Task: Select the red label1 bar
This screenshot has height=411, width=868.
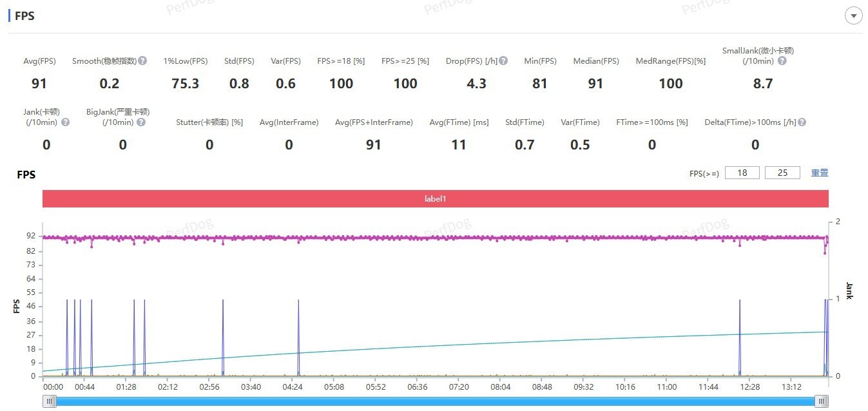Action: point(435,199)
